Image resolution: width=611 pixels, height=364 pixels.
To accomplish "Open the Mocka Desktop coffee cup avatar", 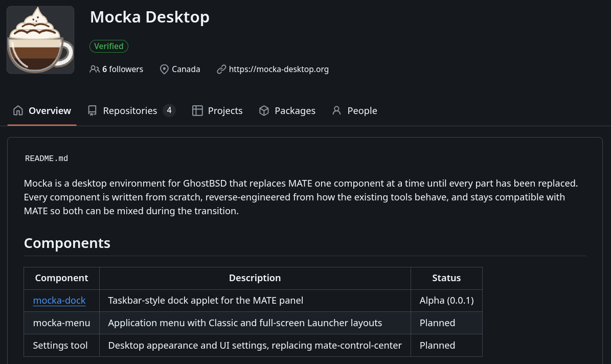I will (40, 40).
